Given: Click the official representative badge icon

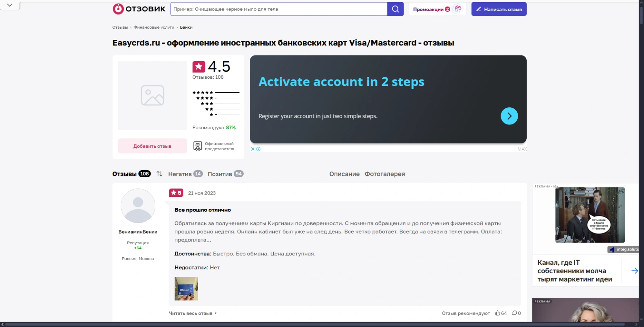Looking at the screenshot, I should (197, 146).
